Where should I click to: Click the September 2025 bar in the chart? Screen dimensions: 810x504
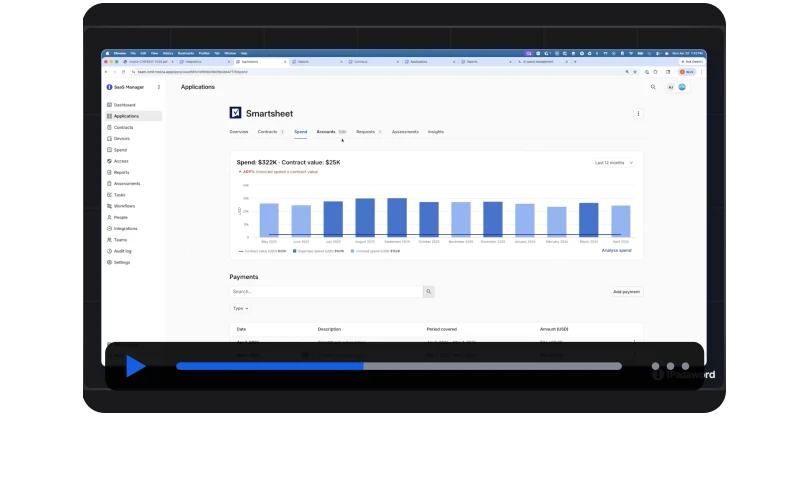[397, 217]
